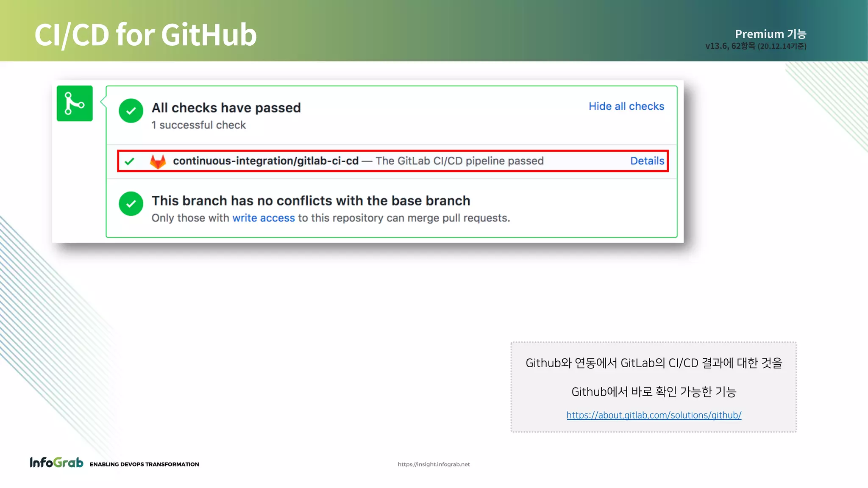Open Details for the GitLab CI/CD pipeline
Image resolution: width=868 pixels, height=488 pixels.
click(x=647, y=161)
